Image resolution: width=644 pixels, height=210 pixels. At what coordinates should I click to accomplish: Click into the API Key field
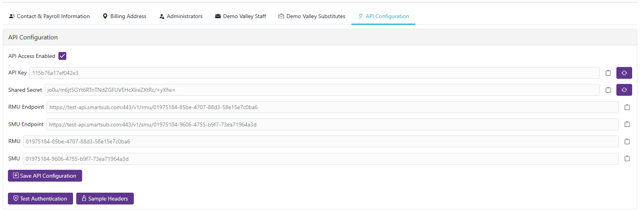click(314, 73)
